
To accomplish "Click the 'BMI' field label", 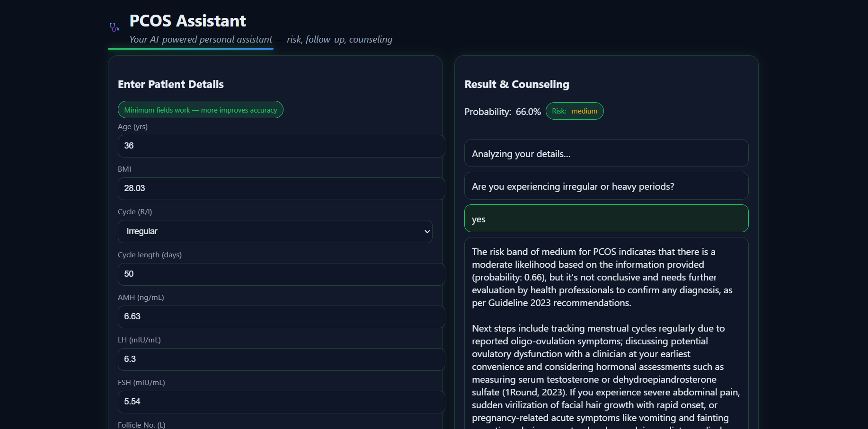I will click(124, 169).
